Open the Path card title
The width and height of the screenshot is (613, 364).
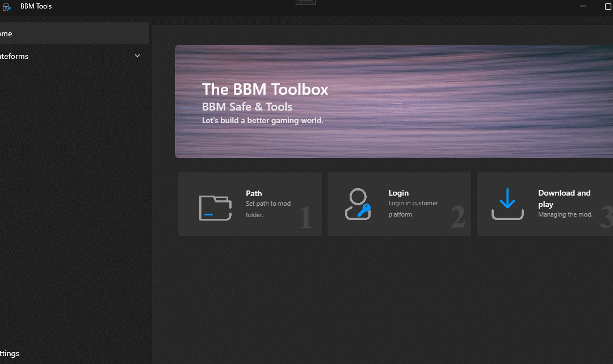click(x=254, y=193)
